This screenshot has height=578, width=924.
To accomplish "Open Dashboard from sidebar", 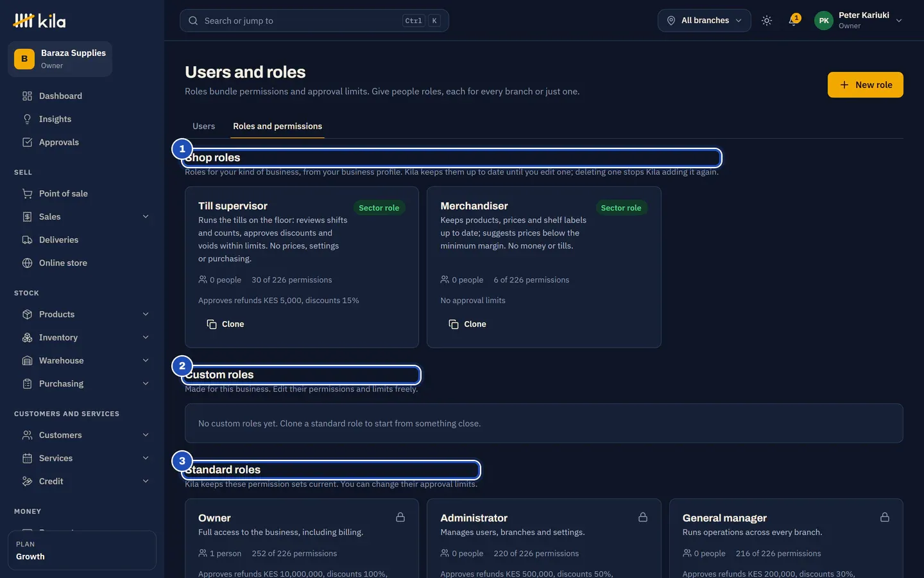I will click(82, 96).
